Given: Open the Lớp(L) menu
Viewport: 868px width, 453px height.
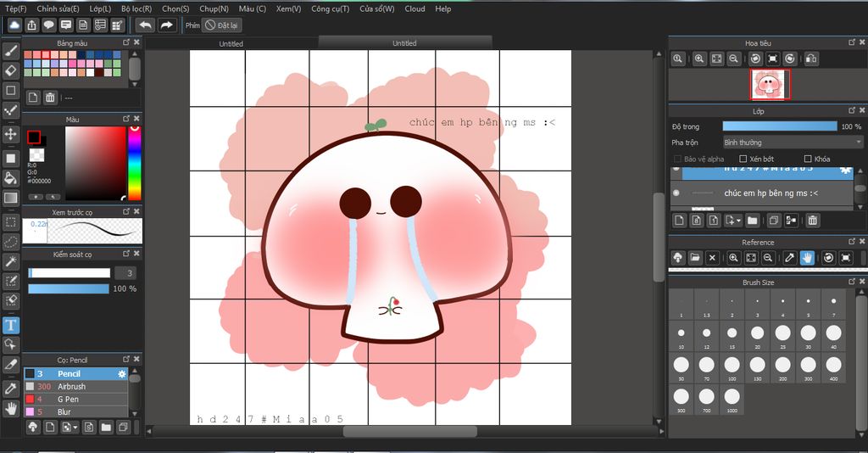Looking at the screenshot, I should pos(100,8).
